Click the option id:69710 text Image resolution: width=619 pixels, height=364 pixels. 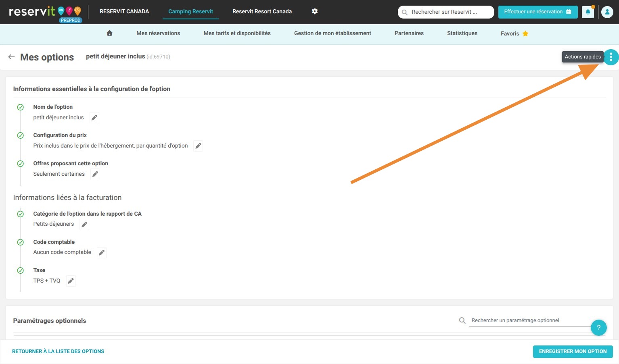158,57
